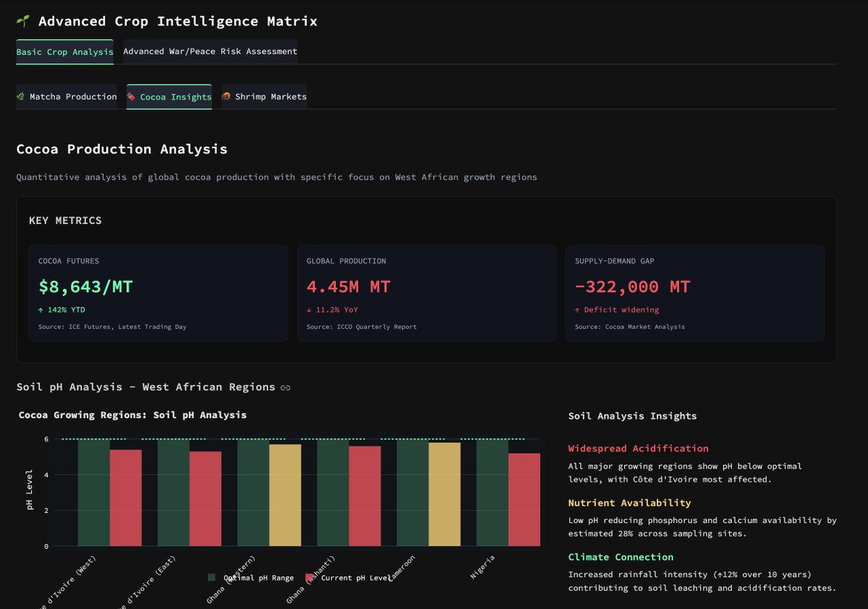Select the Basic Crop Analysis tab
Image resolution: width=868 pixels, height=609 pixels.
(64, 52)
